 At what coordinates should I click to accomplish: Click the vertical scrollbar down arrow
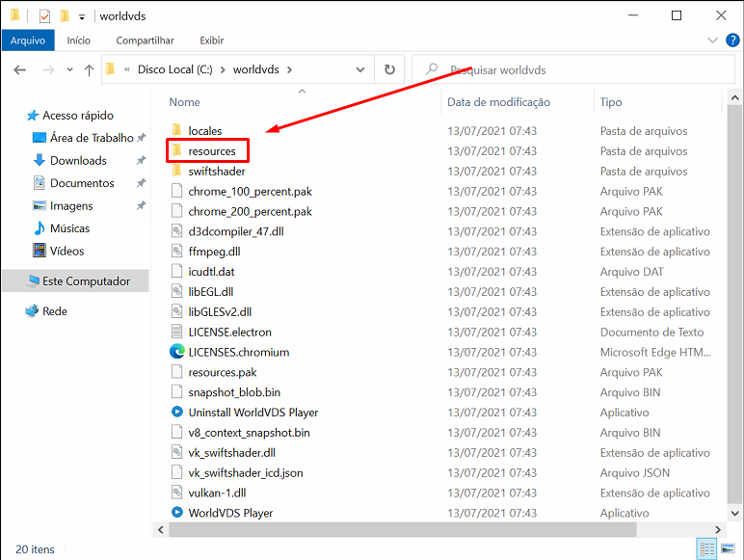click(734, 514)
